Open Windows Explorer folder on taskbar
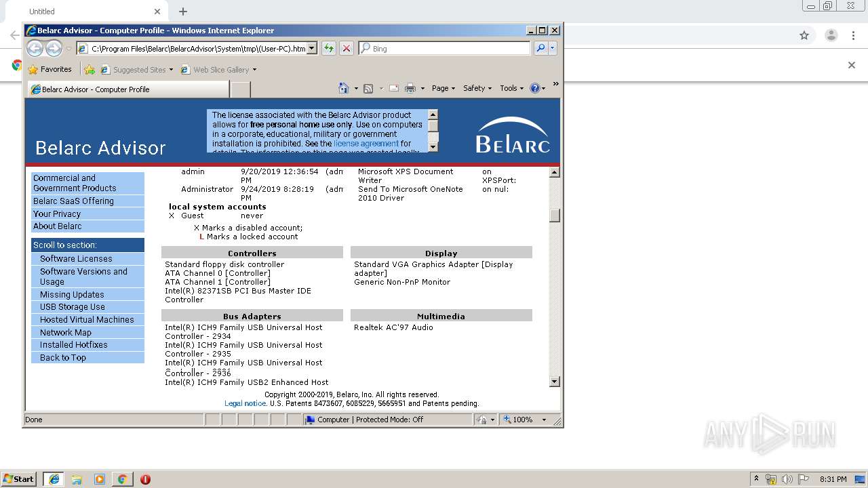Screen dimensions: 868x488 (x=77, y=479)
